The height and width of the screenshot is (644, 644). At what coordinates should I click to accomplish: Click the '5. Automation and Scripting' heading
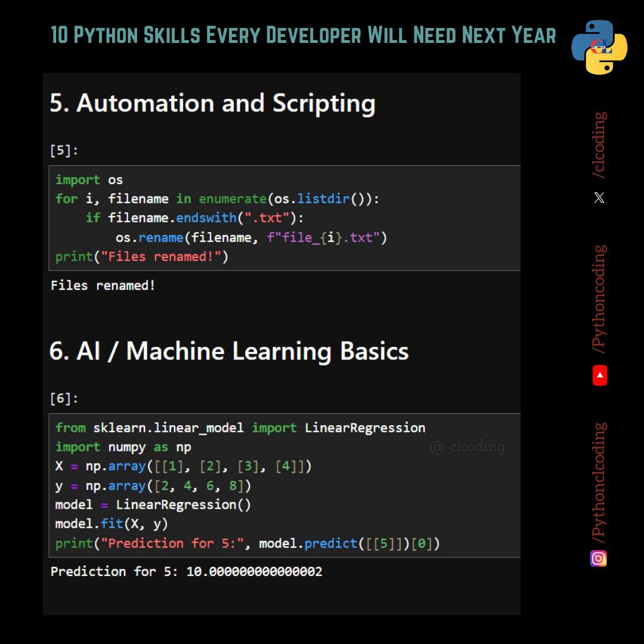click(212, 103)
